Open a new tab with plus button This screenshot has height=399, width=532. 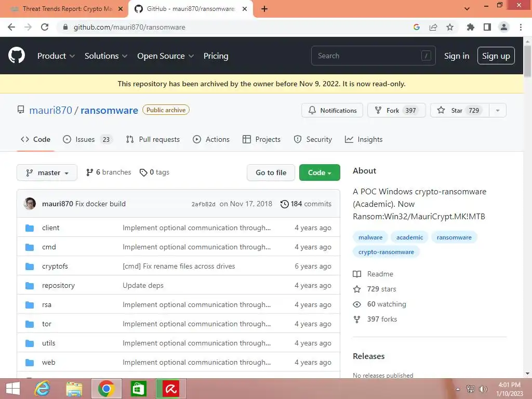[x=264, y=9]
